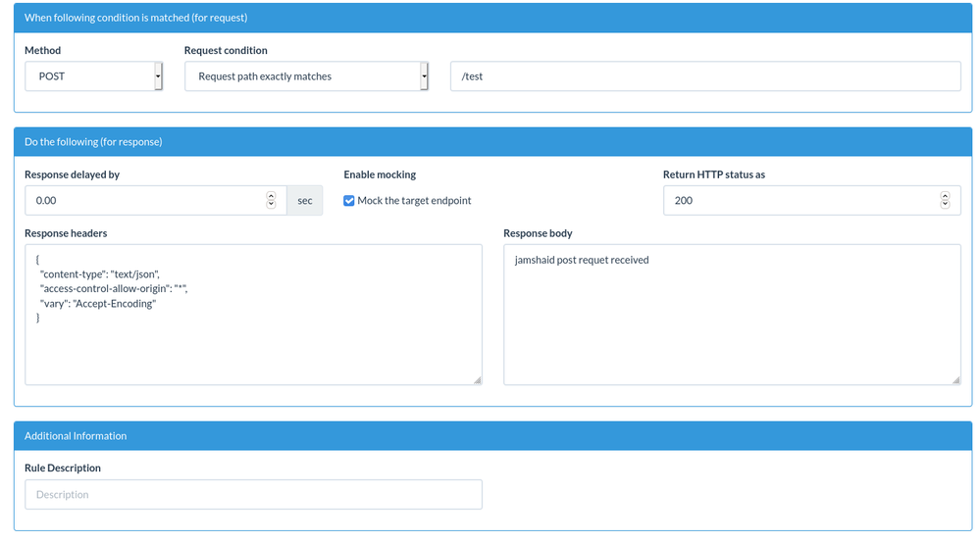Grab the Response body resize handle
This screenshot has width=980, height=542.
[x=956, y=380]
